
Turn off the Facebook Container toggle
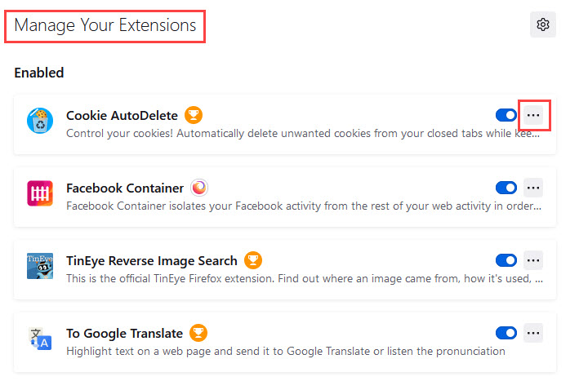[506, 188]
